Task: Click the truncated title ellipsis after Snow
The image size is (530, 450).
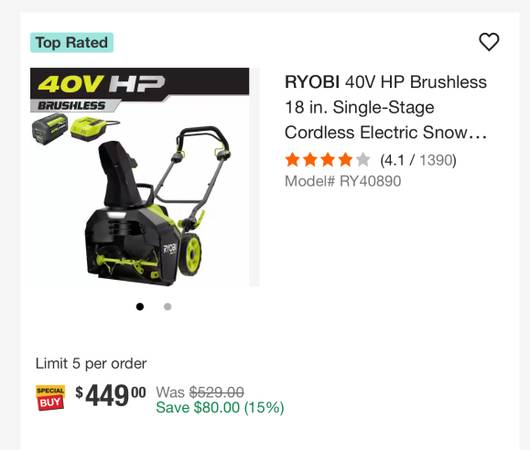Action: coord(478,133)
